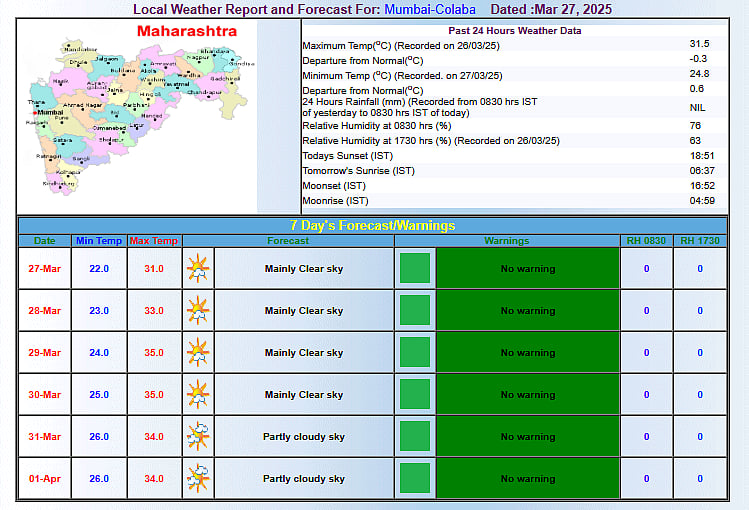749x510 pixels.
Task: Click Partly cloudy sky forecast for 01-Apr
Action: click(x=304, y=478)
